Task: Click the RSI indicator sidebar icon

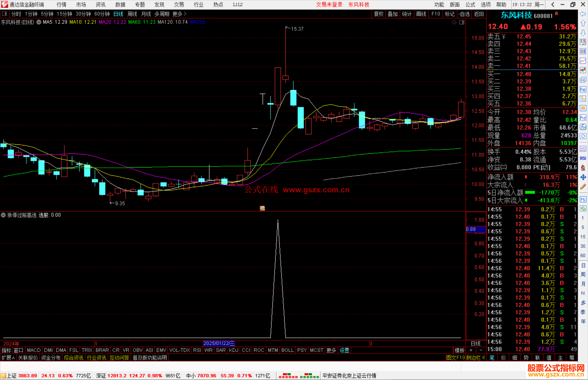Action: (x=583, y=158)
